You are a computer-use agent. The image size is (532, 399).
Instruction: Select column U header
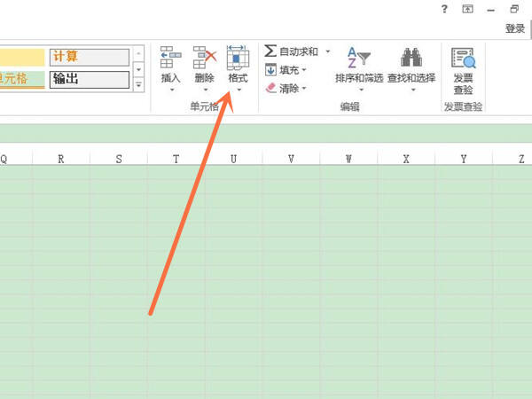(x=233, y=159)
